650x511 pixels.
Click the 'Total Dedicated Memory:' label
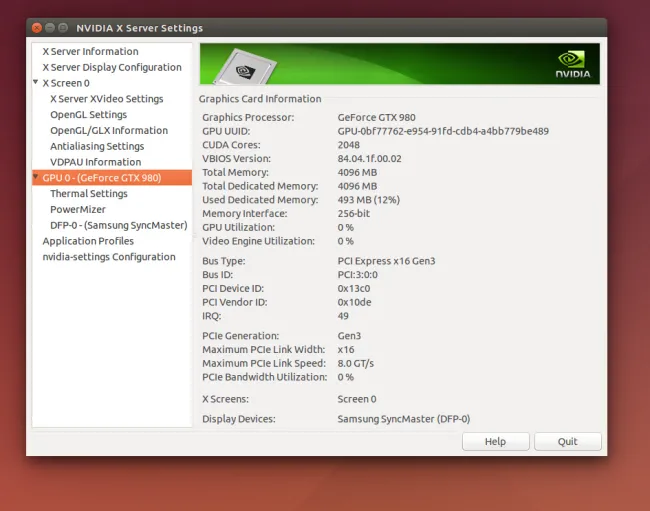[x=260, y=186]
